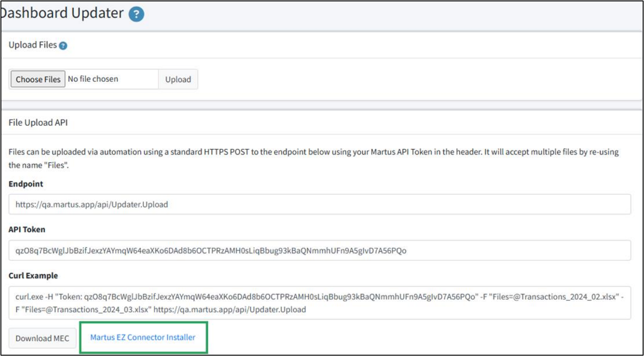The width and height of the screenshot is (644, 356).
Task: Click the API Token label
Action: coord(27,229)
